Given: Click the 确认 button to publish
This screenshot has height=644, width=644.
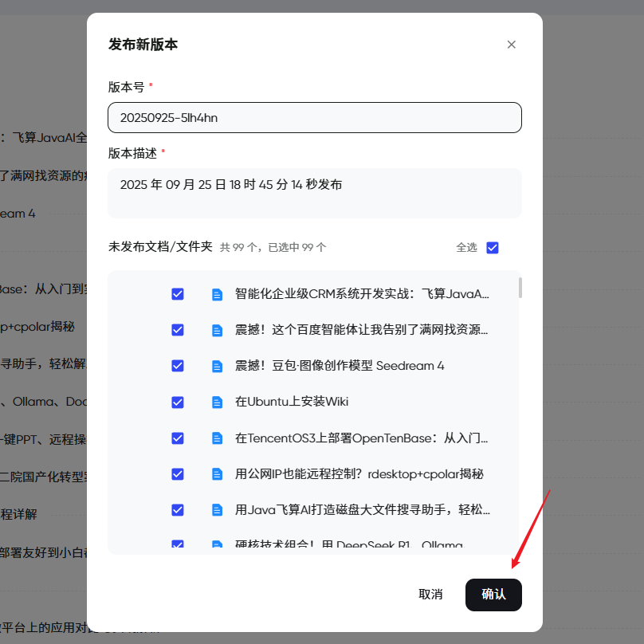Looking at the screenshot, I should click(x=493, y=595).
